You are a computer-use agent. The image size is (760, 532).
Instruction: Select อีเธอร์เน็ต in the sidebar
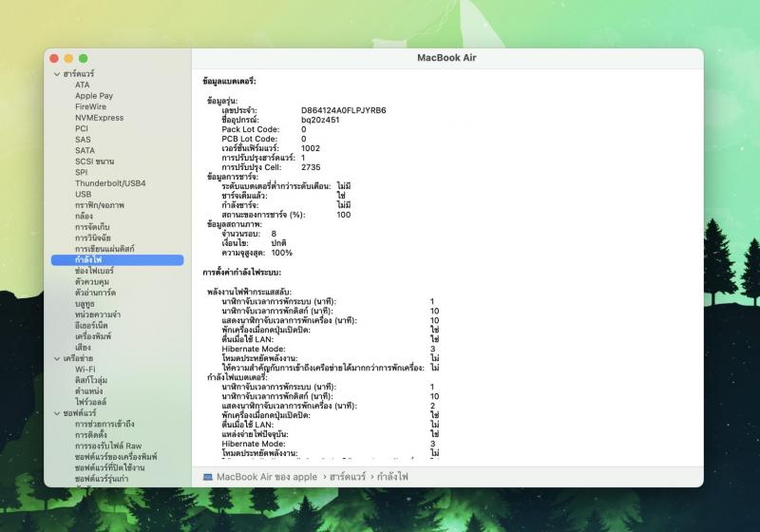coord(91,326)
